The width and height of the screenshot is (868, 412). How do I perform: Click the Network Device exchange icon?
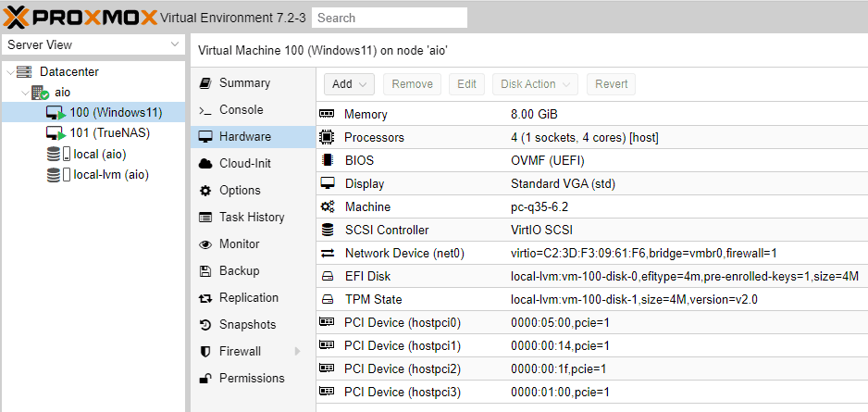(328, 253)
